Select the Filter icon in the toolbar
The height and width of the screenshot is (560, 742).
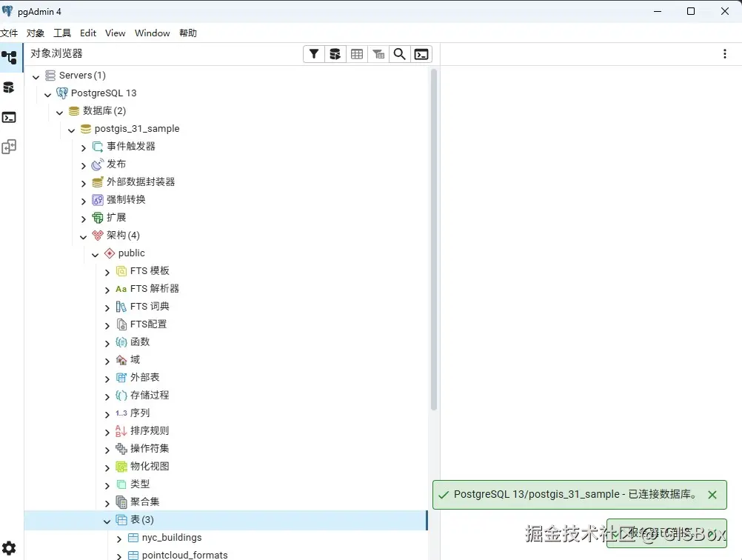coord(313,53)
